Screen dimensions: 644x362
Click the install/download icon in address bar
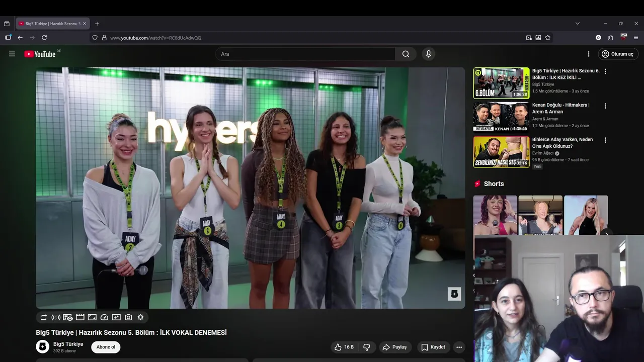538,38
